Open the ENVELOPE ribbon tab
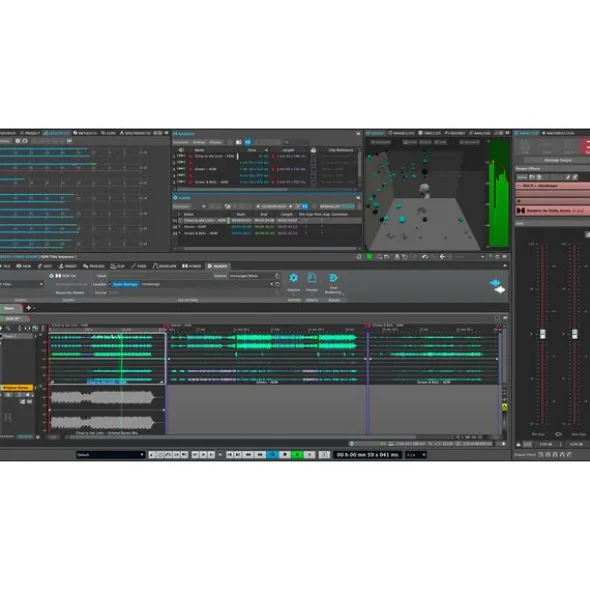 (x=164, y=266)
